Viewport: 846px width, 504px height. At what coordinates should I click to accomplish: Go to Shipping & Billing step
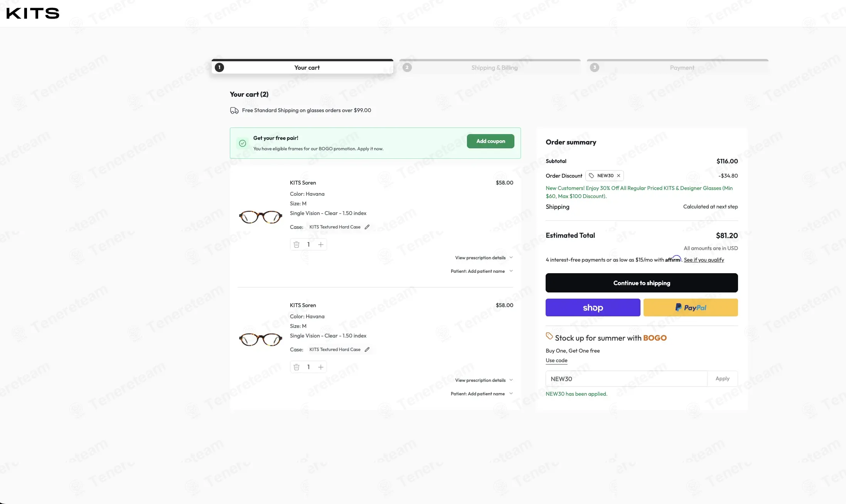click(490, 67)
